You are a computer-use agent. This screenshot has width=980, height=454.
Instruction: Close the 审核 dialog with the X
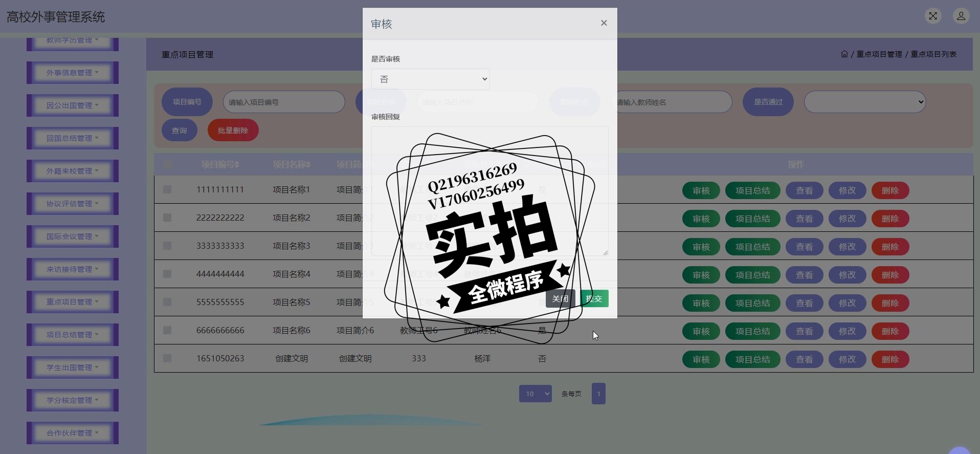click(604, 23)
